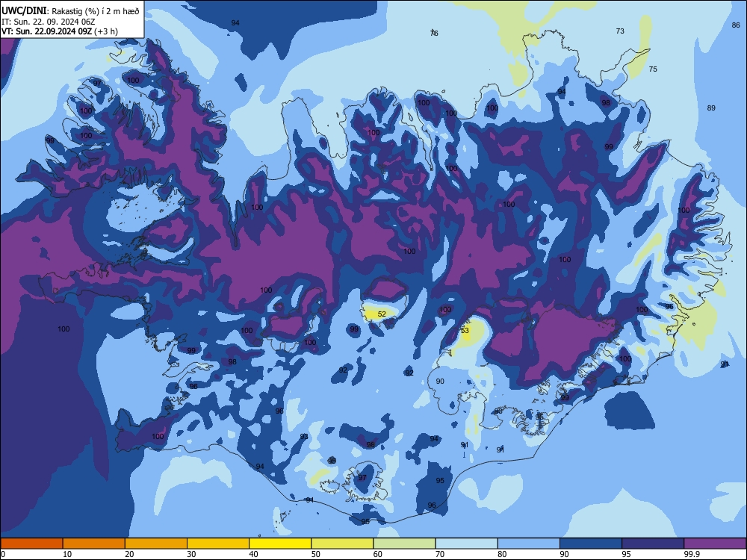This screenshot has height=560, width=747.
Task: Click the UWC/DINI Rakastig title text
Action: pyautogui.click(x=70, y=11)
